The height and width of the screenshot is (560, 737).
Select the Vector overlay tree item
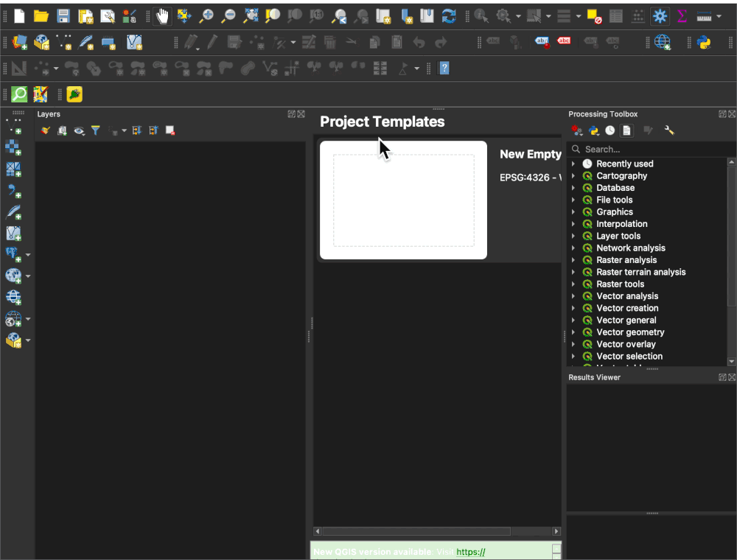click(626, 344)
